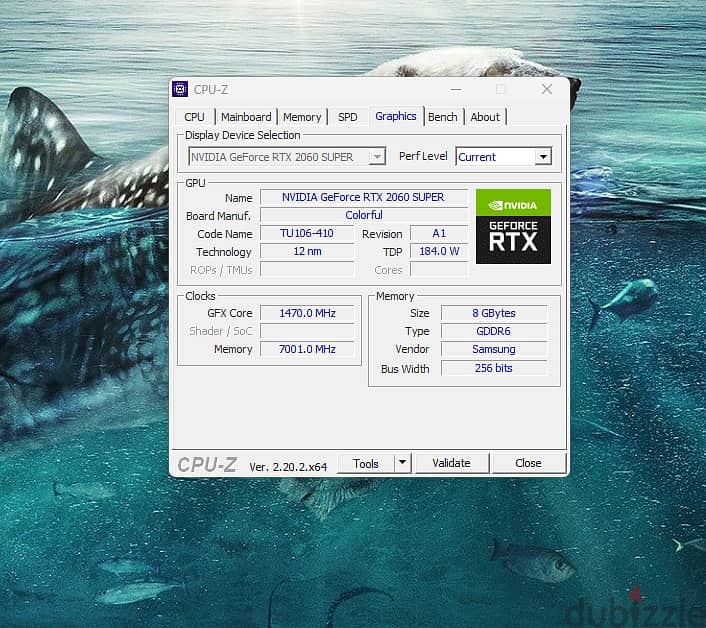
Task: Click the Memory Size value 8 GBytes
Action: tap(494, 313)
